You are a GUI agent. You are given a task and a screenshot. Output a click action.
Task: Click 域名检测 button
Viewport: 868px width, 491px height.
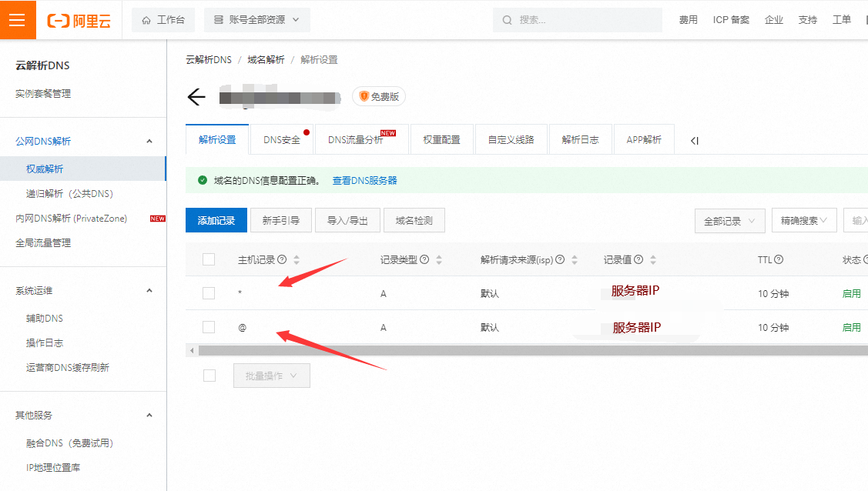coord(414,221)
